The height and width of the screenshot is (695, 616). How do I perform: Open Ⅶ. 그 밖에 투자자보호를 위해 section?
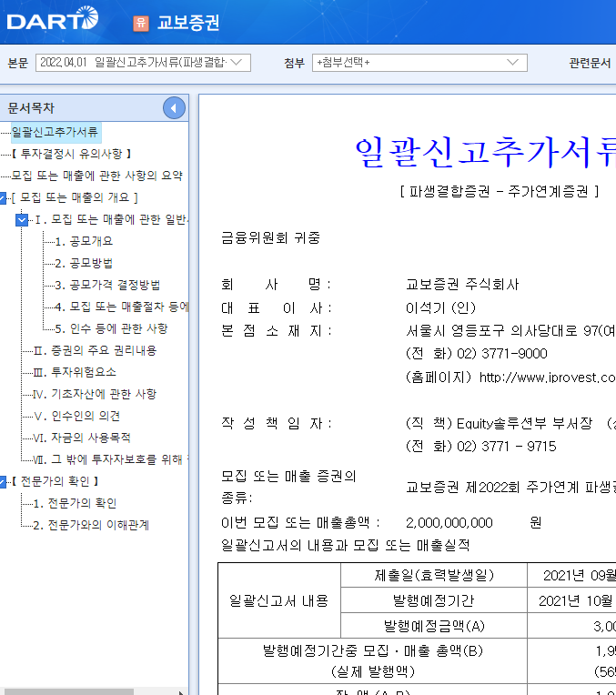tap(110, 459)
